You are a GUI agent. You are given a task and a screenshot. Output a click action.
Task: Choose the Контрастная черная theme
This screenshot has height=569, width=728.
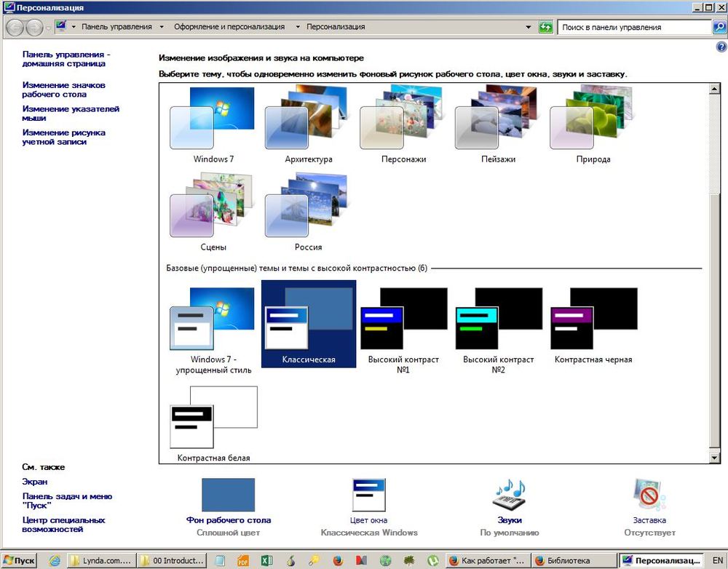[x=593, y=325]
